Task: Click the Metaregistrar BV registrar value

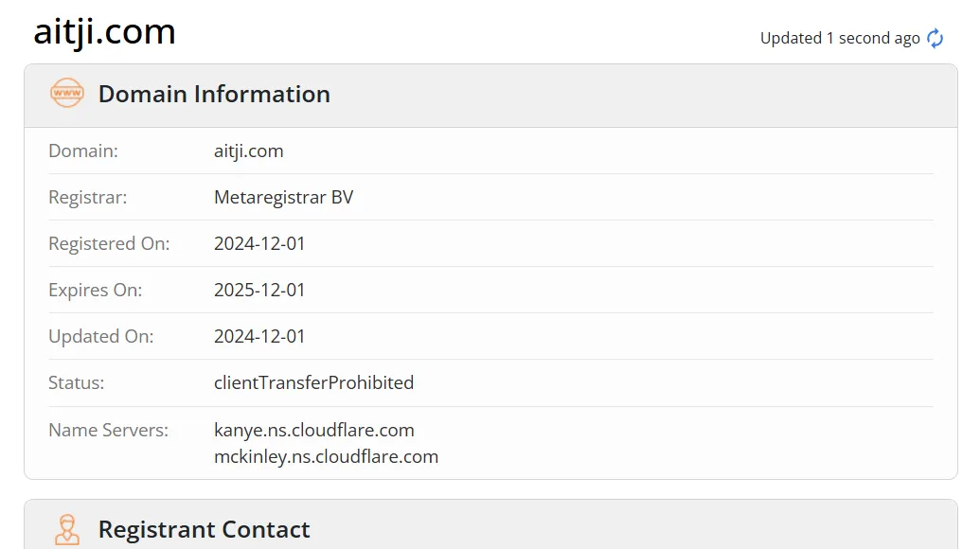Action: tap(284, 198)
